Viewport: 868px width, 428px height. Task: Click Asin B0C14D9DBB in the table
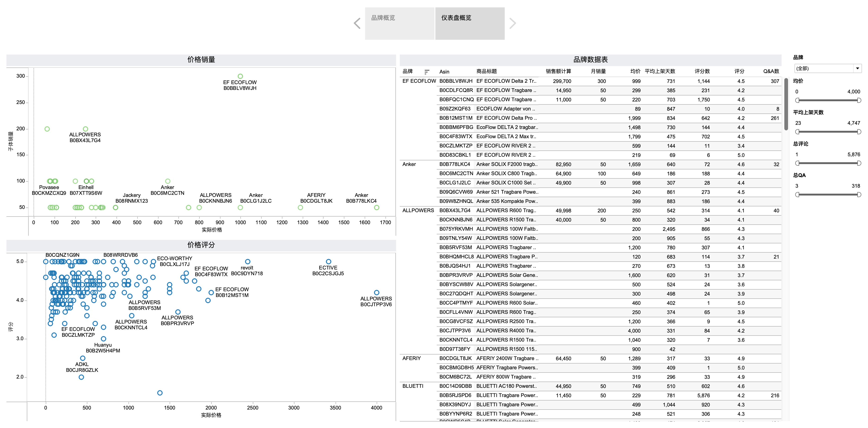455,386
